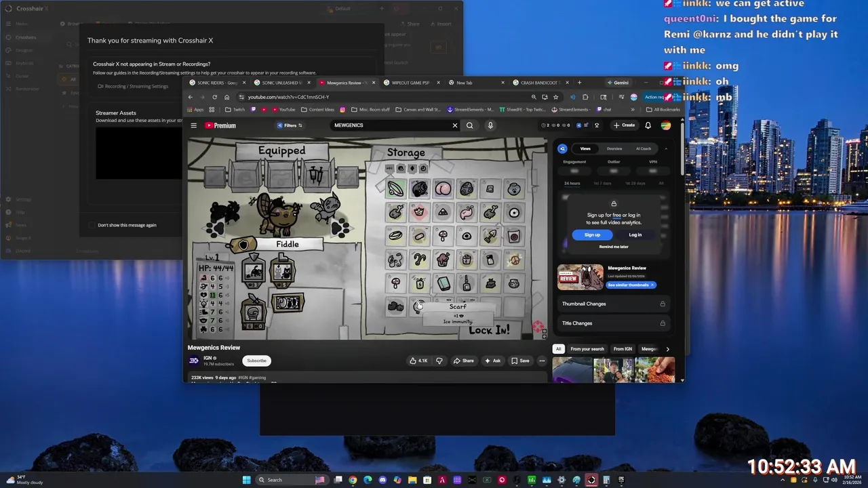Open the YouTube notifications bell
This screenshot has height=488, width=868.
pyautogui.click(x=648, y=125)
